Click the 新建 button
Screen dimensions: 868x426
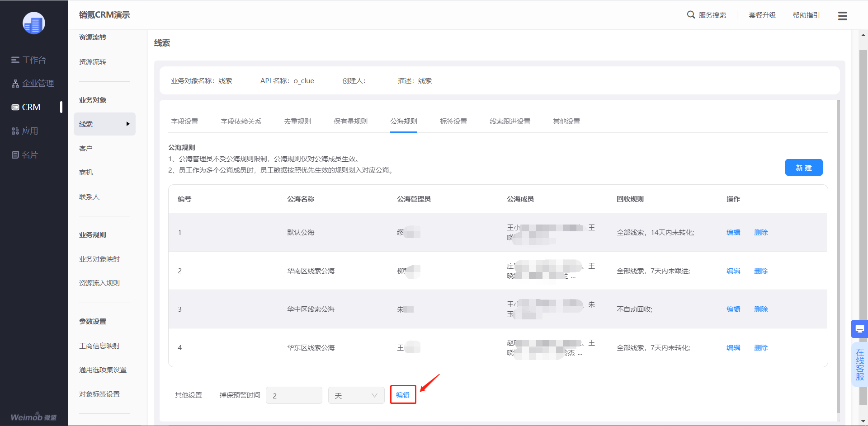click(804, 168)
